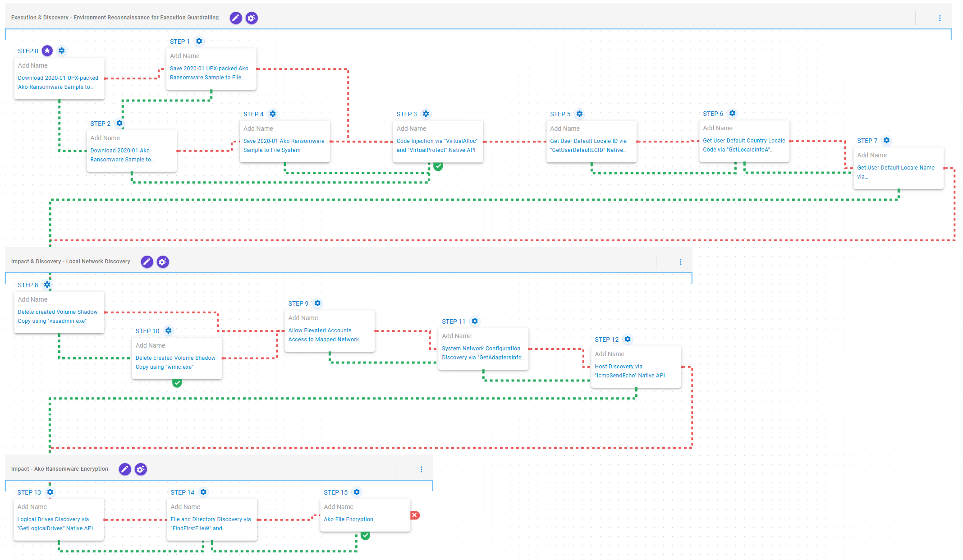Click green checkmark below STEP 3 node
The width and height of the screenshot is (963, 560).
click(x=438, y=166)
